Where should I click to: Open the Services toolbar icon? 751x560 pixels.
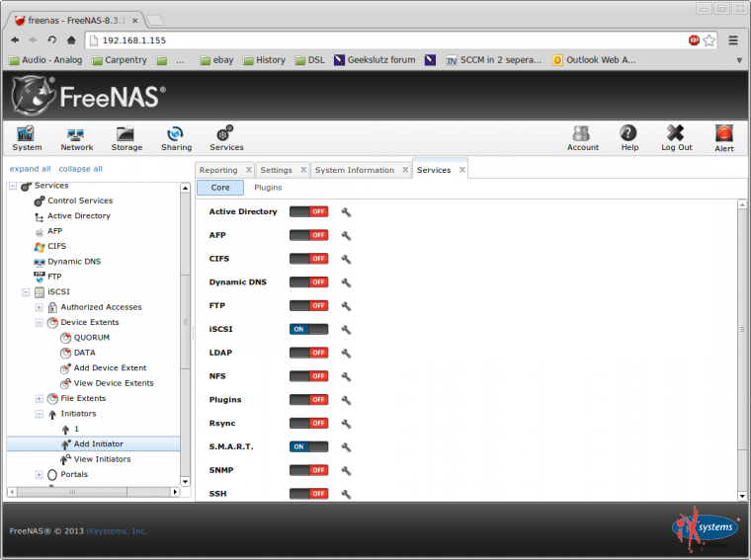click(226, 138)
